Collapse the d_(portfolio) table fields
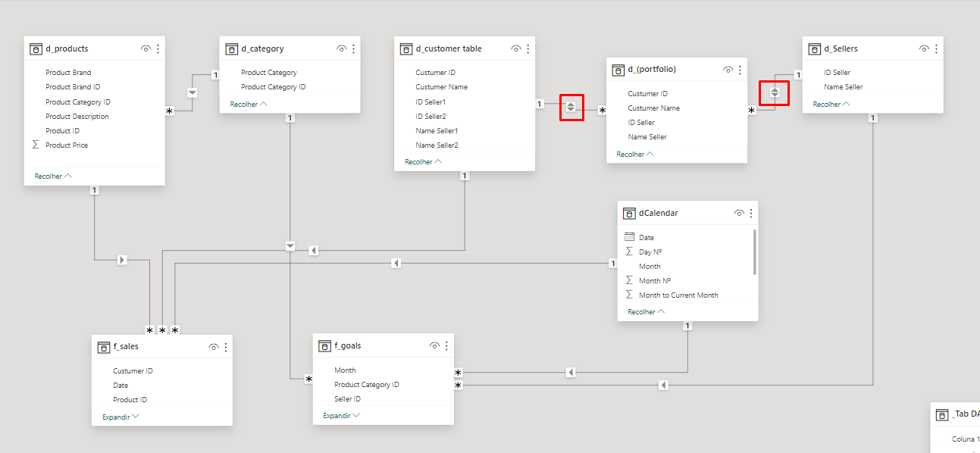The image size is (980, 453). [635, 154]
